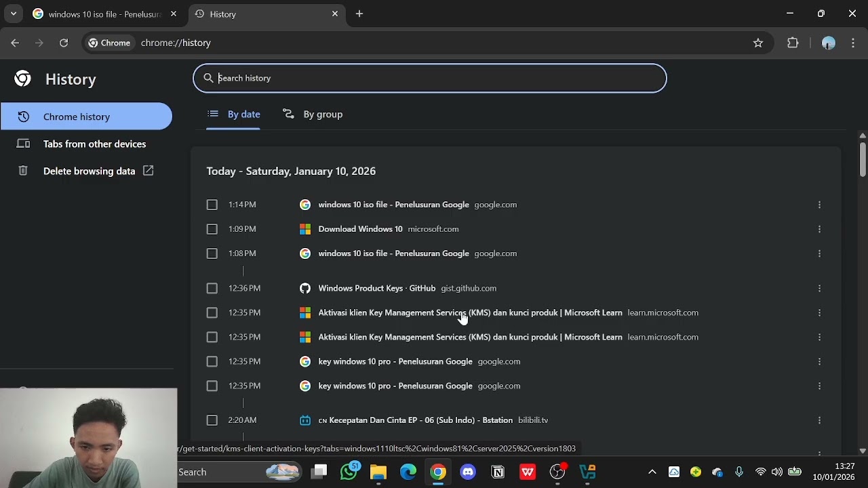Open Microsoft Edge from taskbar
Viewport: 868px width, 488px height.
(x=408, y=472)
